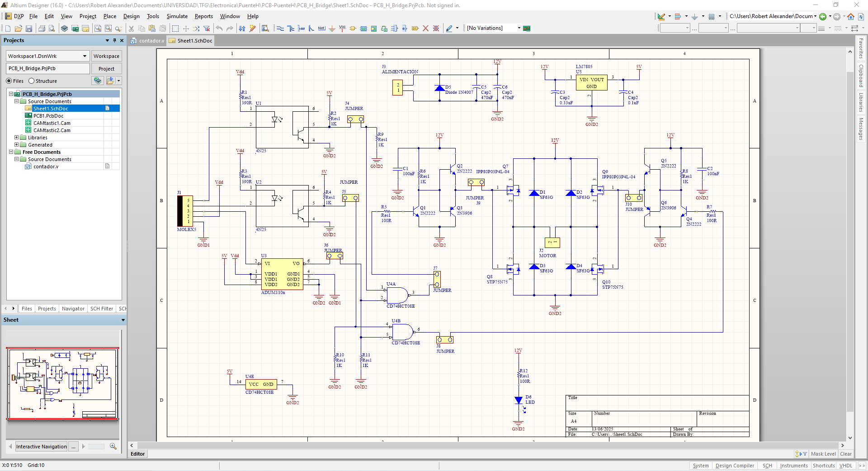The height and width of the screenshot is (471, 868).
Task: Click the Undo arrow in toolbar
Action: (219, 29)
